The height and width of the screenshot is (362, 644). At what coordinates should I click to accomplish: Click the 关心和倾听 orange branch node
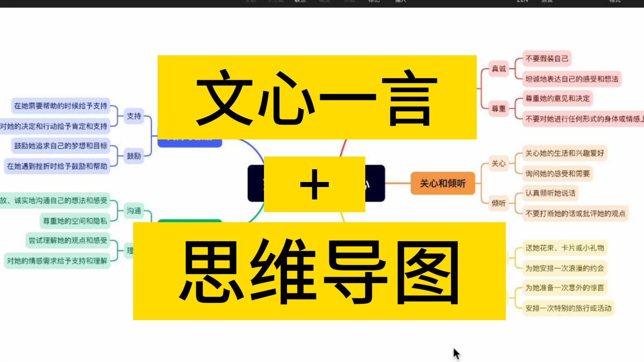[x=443, y=184]
